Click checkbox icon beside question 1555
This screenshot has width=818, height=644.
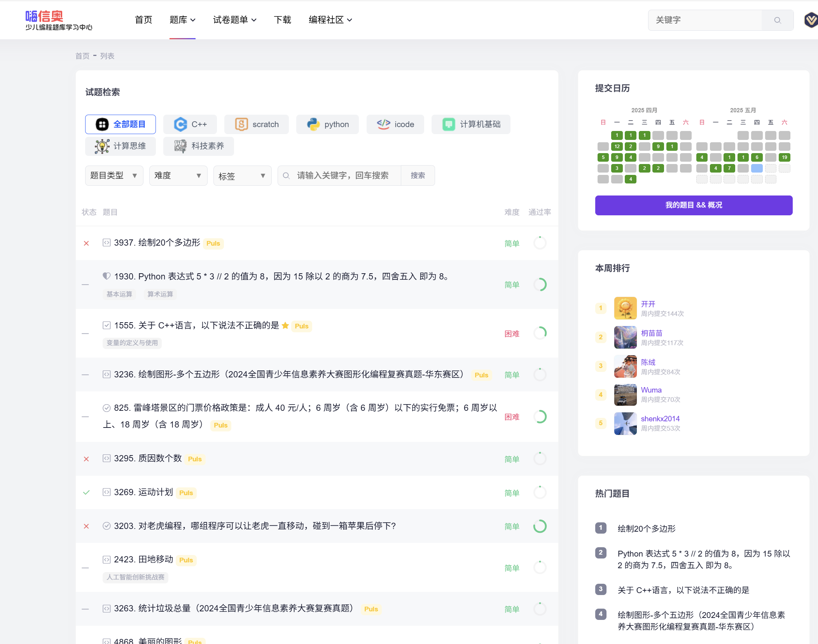[107, 325]
